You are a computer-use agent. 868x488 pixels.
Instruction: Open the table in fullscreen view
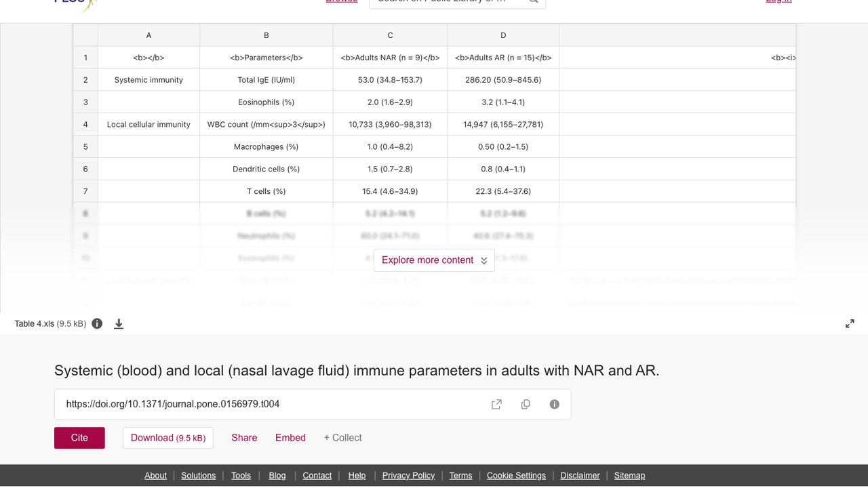point(850,324)
